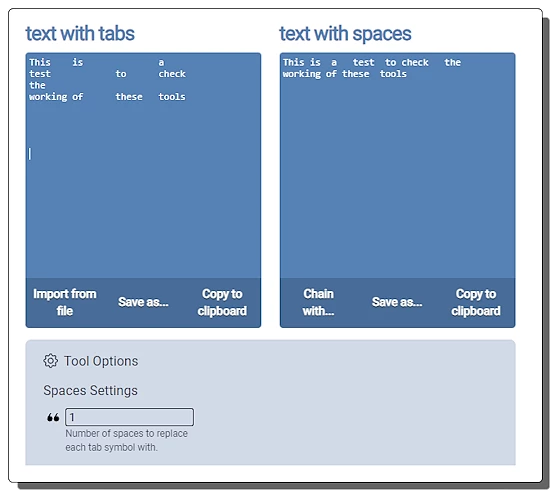Click the hint text below spaces input

tap(126, 441)
